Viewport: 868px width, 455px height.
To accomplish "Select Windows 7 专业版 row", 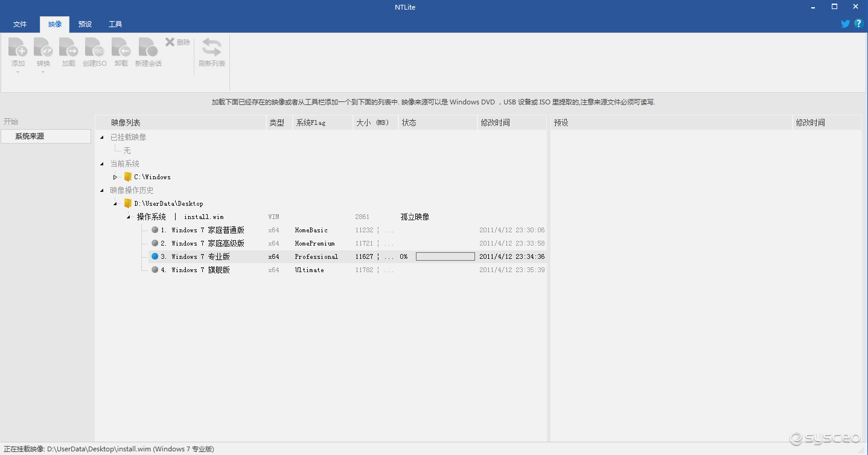I will click(x=348, y=256).
